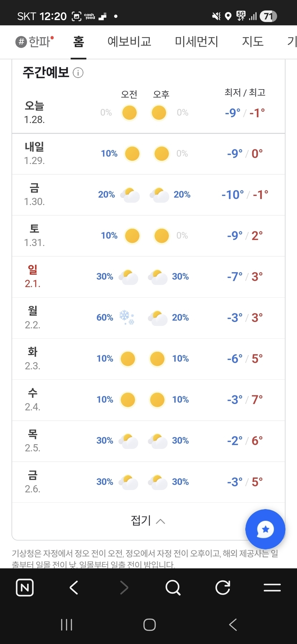Collapse the forecast with 접기

[148, 520]
